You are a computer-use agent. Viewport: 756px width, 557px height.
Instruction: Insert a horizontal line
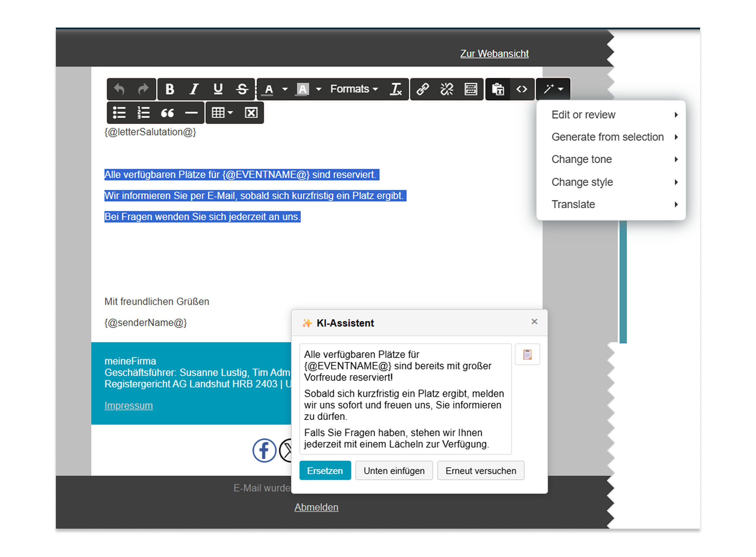(191, 112)
